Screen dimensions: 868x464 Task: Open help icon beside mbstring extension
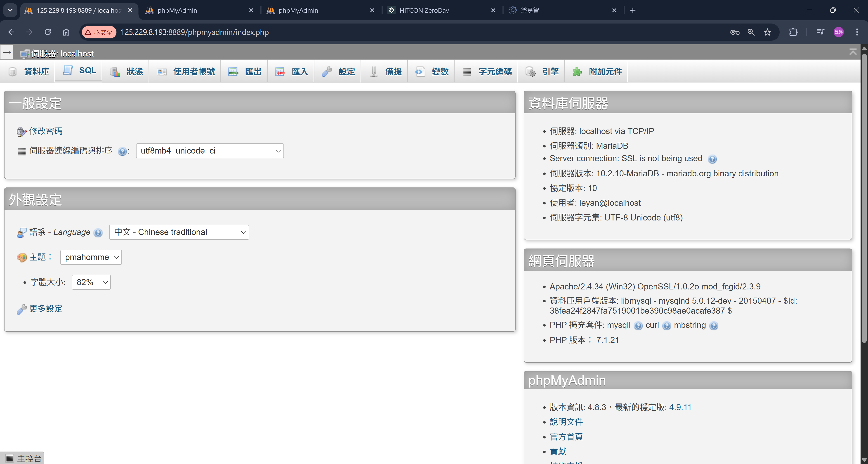(714, 326)
